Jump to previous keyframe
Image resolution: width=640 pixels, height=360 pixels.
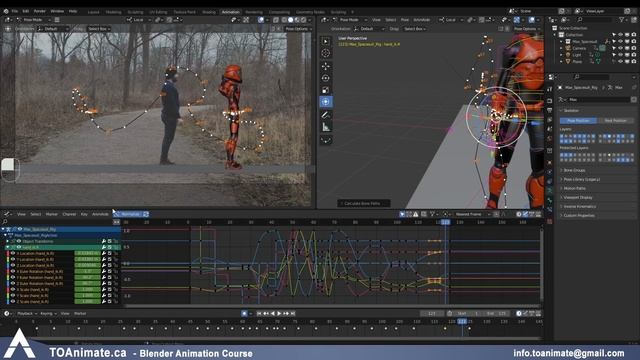coord(266,313)
